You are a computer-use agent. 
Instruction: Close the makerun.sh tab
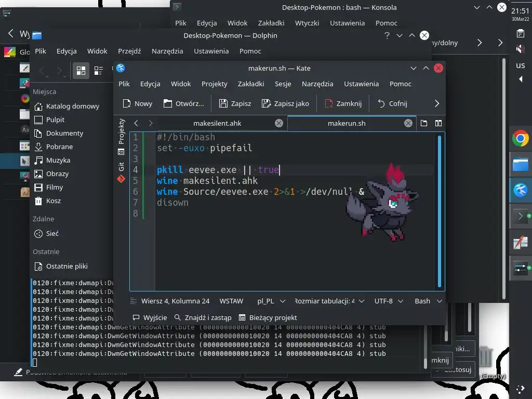pyautogui.click(x=408, y=123)
